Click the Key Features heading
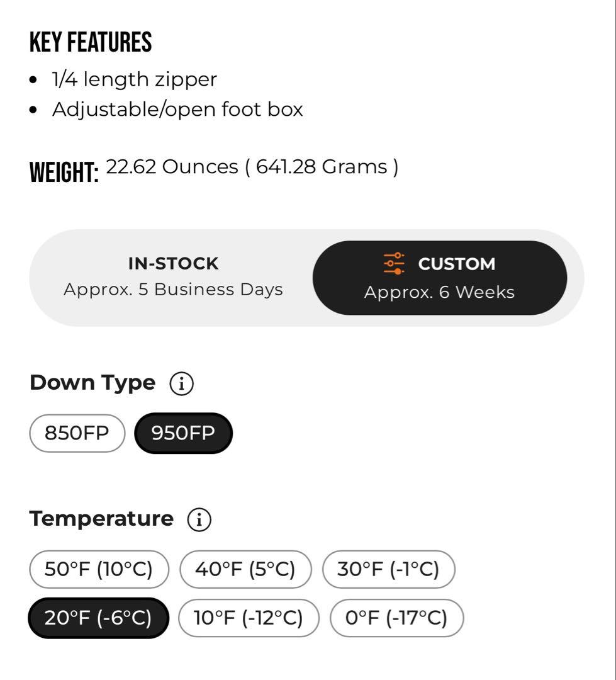Image resolution: width=616 pixels, height=680 pixels. click(91, 42)
